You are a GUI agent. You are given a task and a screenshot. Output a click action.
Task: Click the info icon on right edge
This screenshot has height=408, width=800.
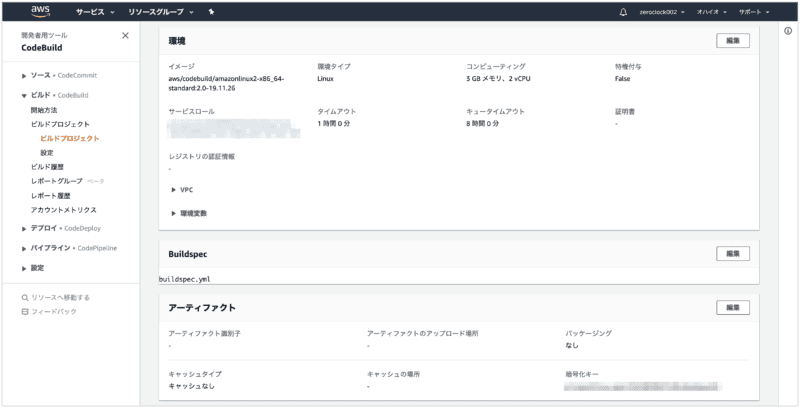tap(789, 32)
